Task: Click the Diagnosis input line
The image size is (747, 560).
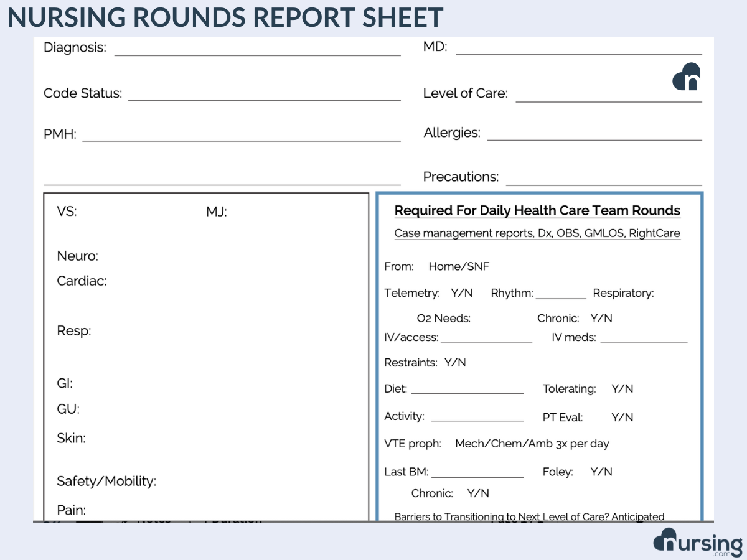Action: pos(256,52)
